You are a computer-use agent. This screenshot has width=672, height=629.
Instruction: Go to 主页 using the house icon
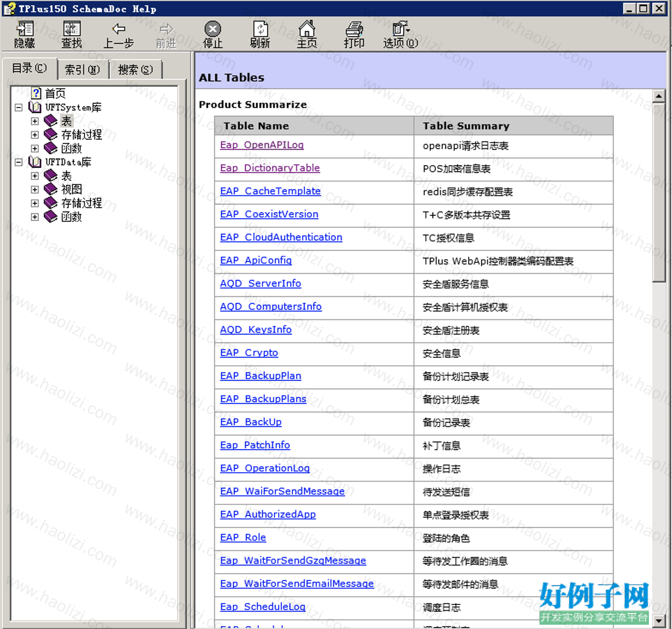pyautogui.click(x=307, y=29)
